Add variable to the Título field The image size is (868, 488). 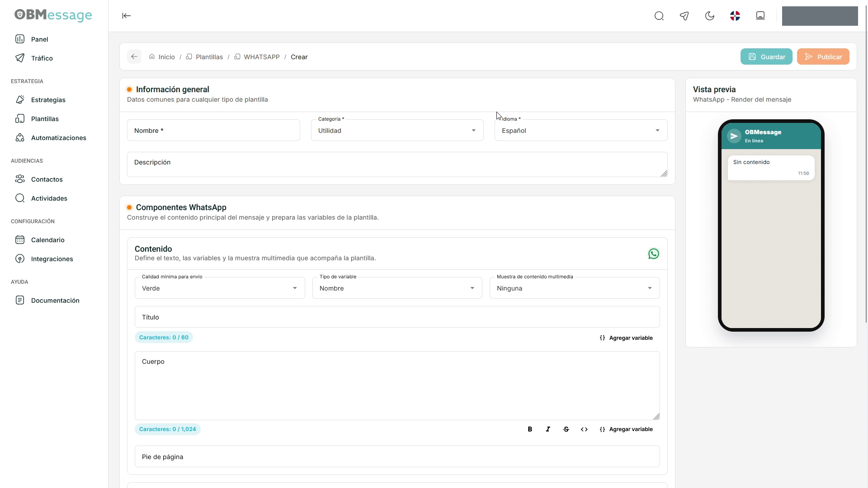pyautogui.click(x=626, y=338)
